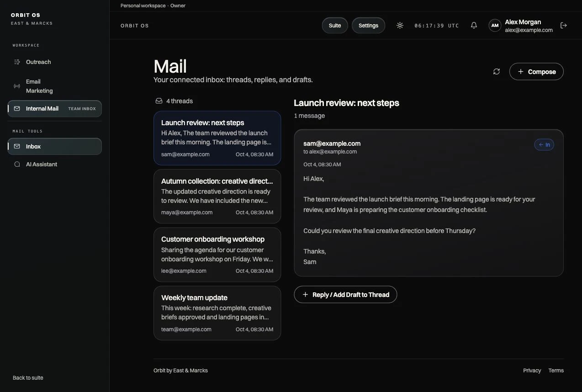Click the Inbox envelope icon

point(17,147)
